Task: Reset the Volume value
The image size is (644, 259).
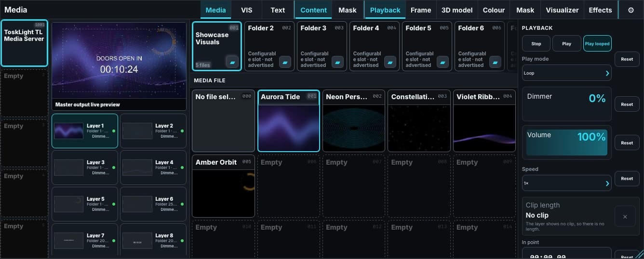Action: pyautogui.click(x=627, y=142)
